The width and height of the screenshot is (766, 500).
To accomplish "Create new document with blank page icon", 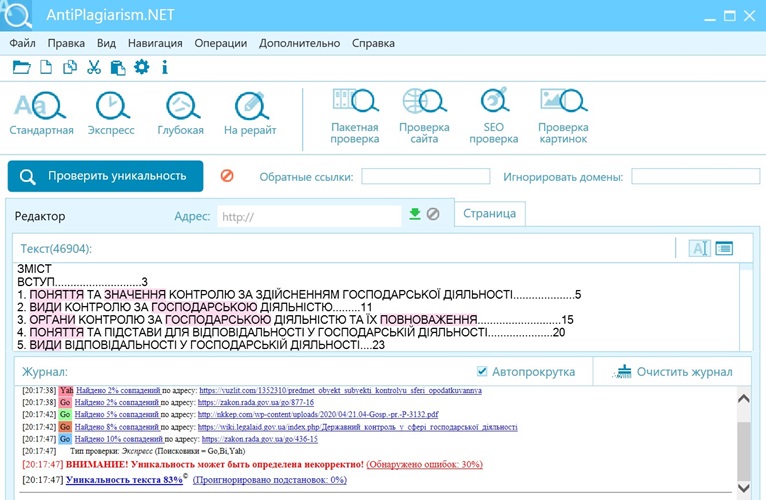I will (x=46, y=67).
